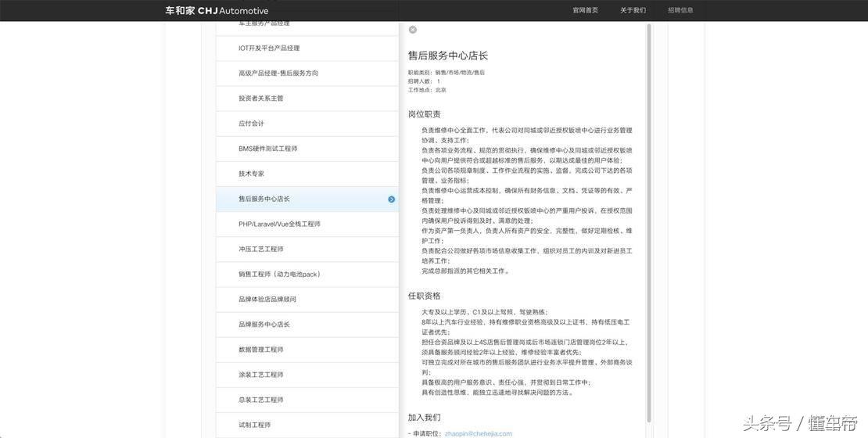Click the zhaopin@chehejia.com email link
Image resolution: width=868 pixels, height=438 pixels.
tap(479, 434)
